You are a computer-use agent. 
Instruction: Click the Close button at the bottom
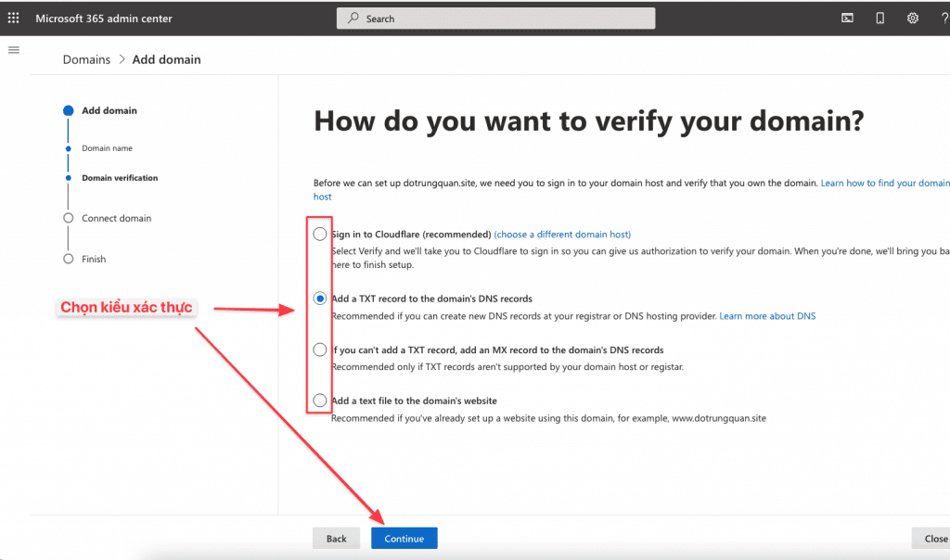pos(933,538)
